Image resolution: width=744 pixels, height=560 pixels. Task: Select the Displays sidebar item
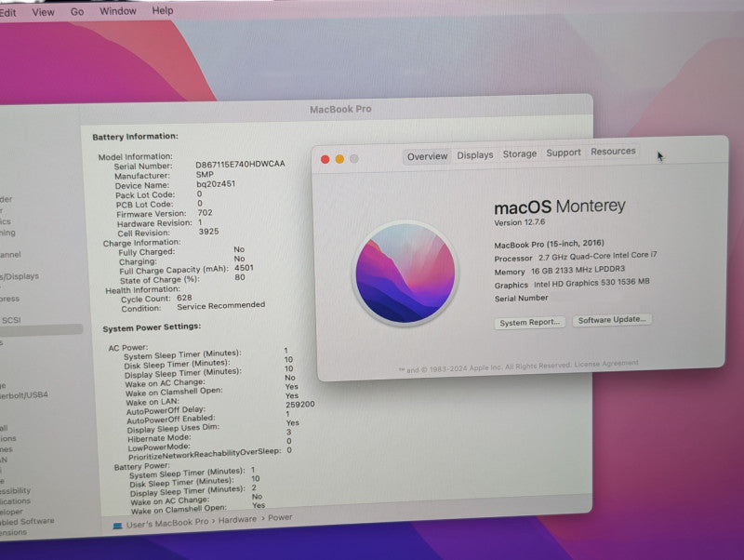coord(20,276)
